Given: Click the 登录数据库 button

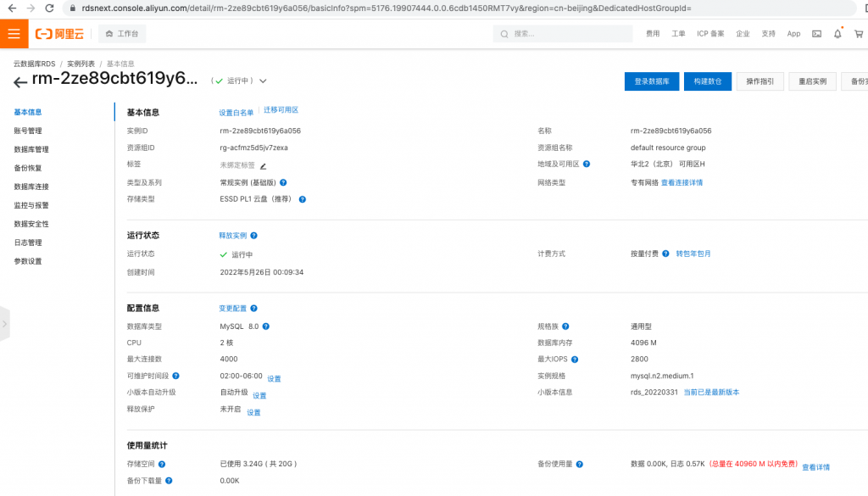Looking at the screenshot, I should (652, 81).
